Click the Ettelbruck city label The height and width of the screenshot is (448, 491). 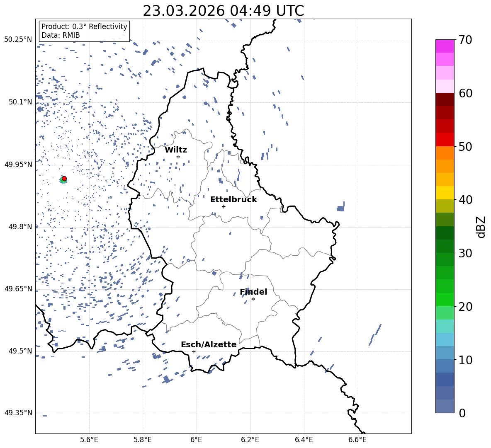pos(233,200)
